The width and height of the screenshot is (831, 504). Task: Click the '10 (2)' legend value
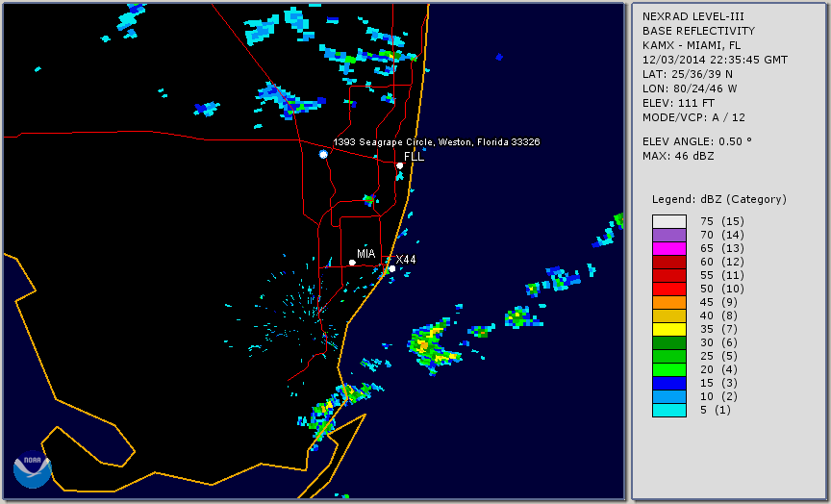pos(718,397)
